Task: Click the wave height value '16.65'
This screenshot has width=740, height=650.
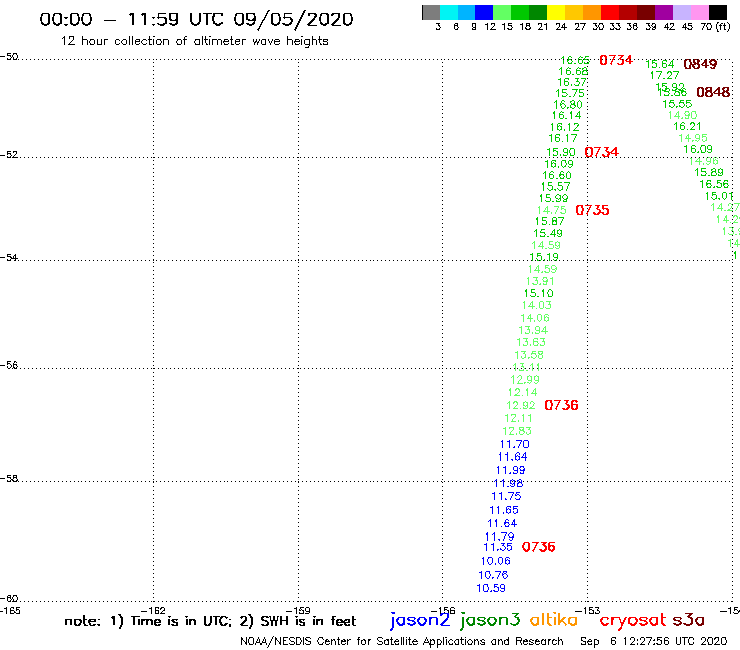Action: tap(575, 60)
